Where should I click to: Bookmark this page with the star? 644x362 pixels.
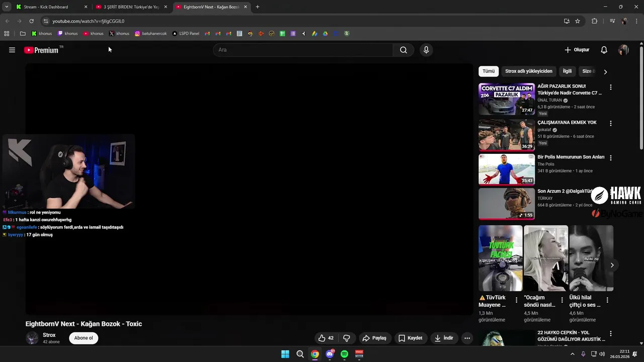pos(578,21)
